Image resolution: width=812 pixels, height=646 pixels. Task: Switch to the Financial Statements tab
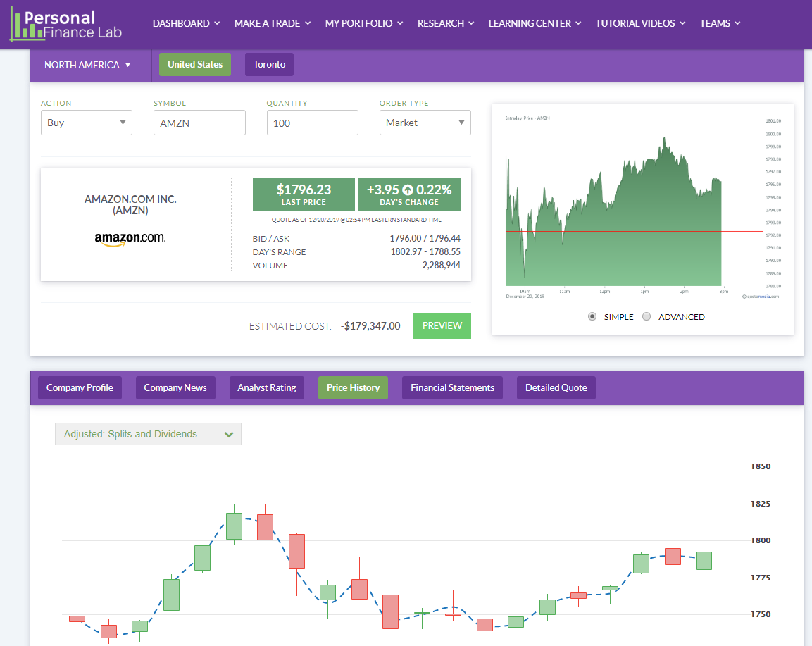[x=452, y=387]
